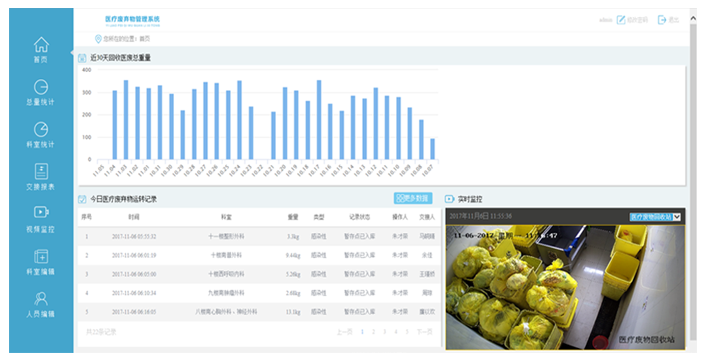Open the 视频监控 video monitoring icon

click(41, 212)
